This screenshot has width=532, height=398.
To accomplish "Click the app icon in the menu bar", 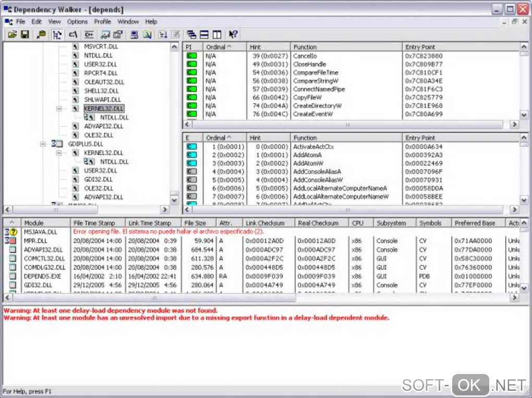I will pos(8,22).
